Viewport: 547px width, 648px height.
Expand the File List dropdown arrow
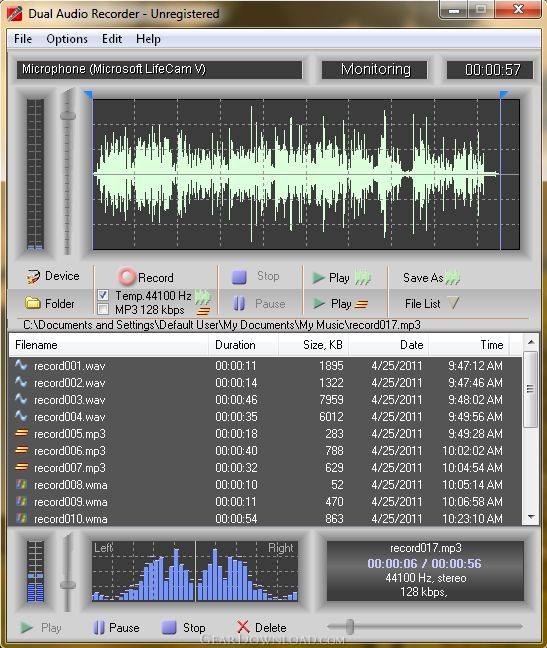[x=454, y=303]
